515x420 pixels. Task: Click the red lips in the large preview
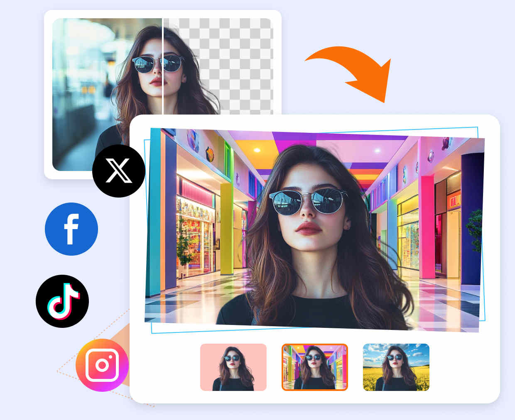307,228
